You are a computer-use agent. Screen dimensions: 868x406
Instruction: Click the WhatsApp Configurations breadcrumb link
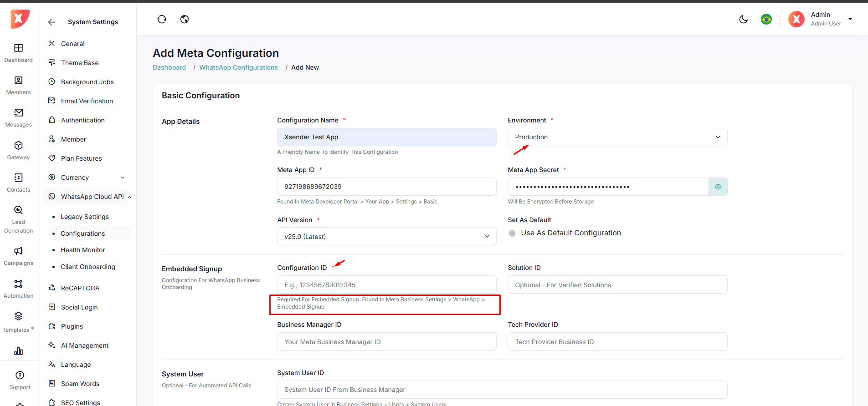point(238,67)
